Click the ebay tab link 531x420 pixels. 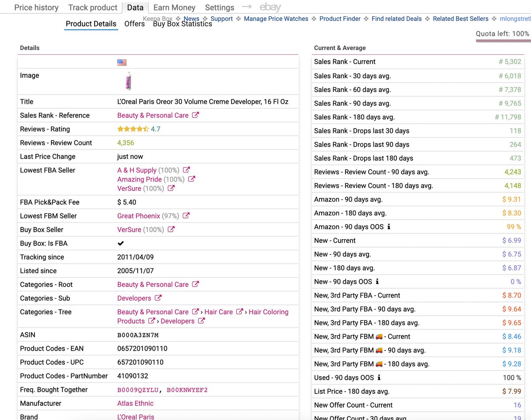point(270,7)
